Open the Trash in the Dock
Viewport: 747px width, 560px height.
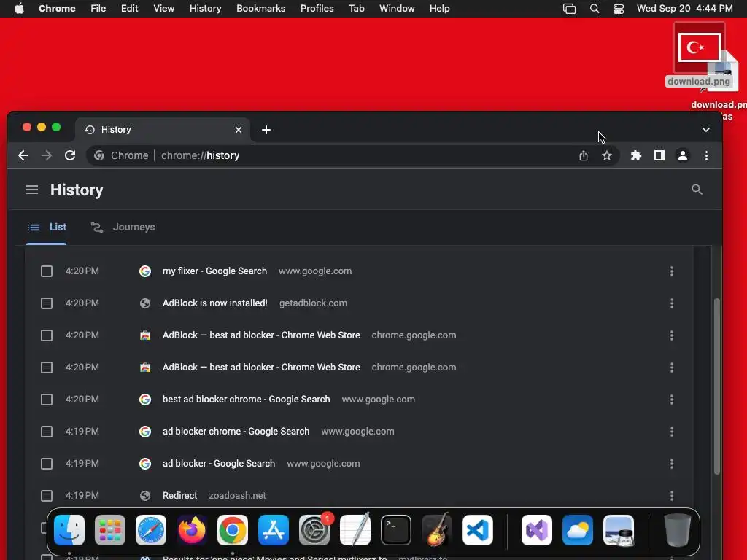[x=678, y=530]
